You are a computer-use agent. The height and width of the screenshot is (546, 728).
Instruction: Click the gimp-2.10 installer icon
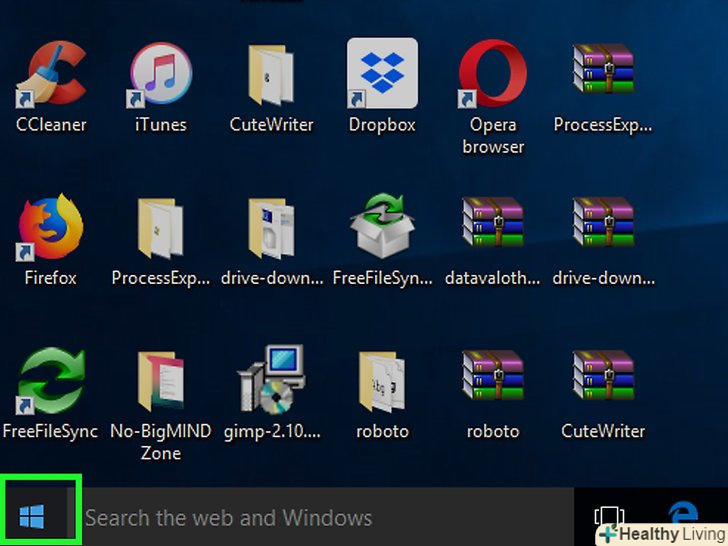coord(271,383)
